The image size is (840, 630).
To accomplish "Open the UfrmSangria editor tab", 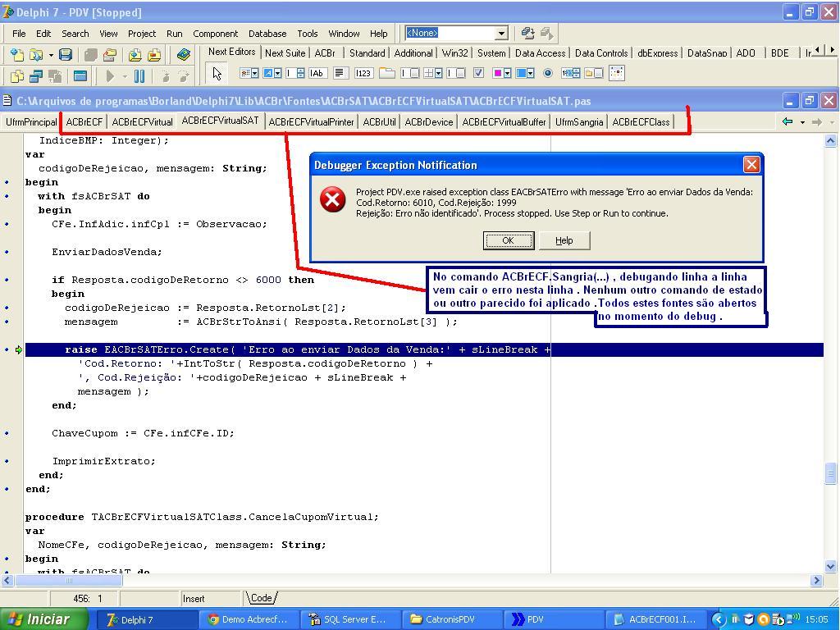I will [579, 122].
